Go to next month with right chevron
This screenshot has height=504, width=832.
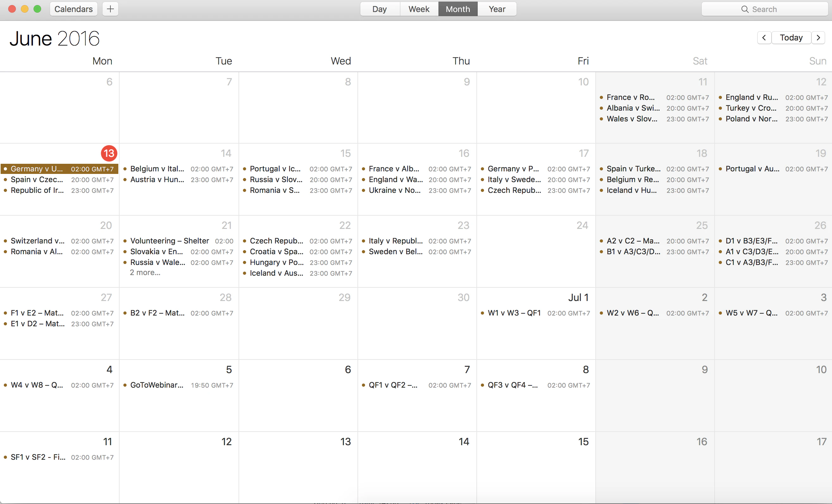818,38
